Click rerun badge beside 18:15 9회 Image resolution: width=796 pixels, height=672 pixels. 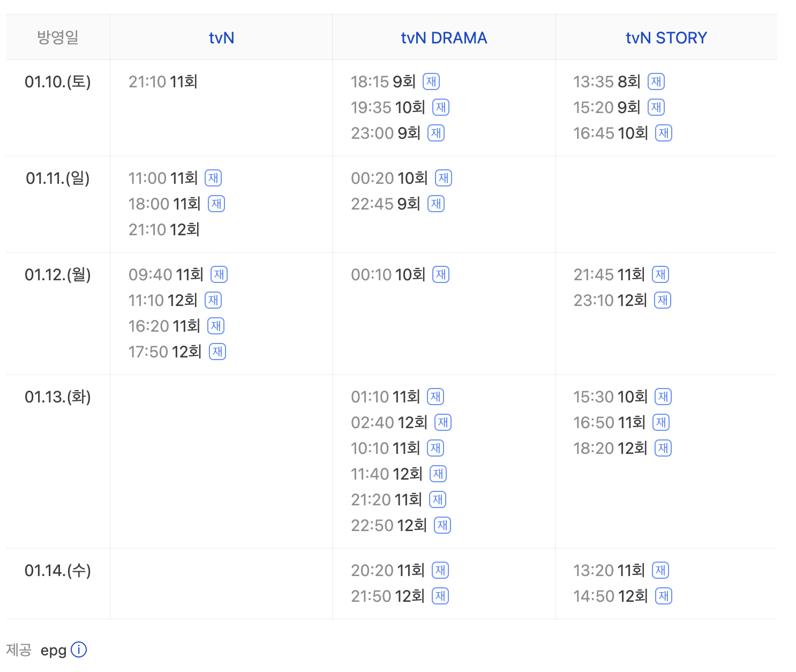click(431, 81)
